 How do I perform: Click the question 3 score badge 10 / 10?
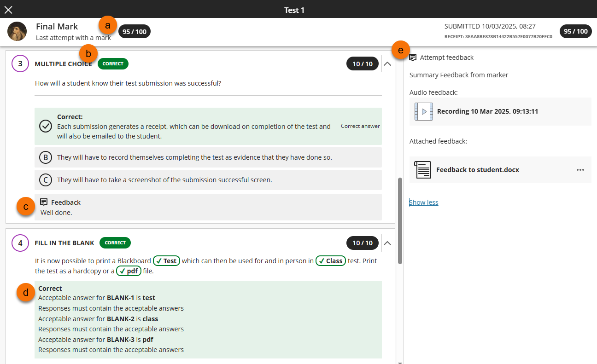click(362, 64)
